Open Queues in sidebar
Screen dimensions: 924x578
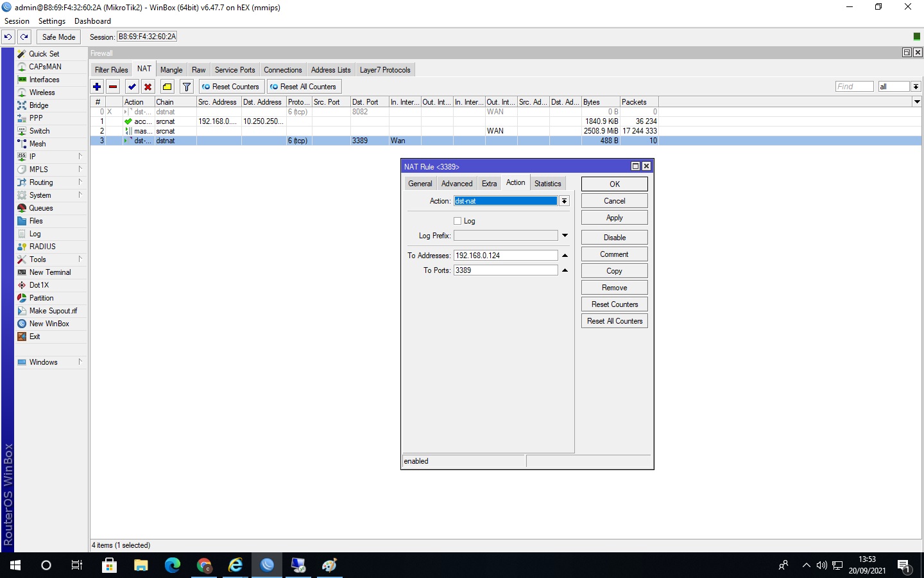click(x=41, y=208)
